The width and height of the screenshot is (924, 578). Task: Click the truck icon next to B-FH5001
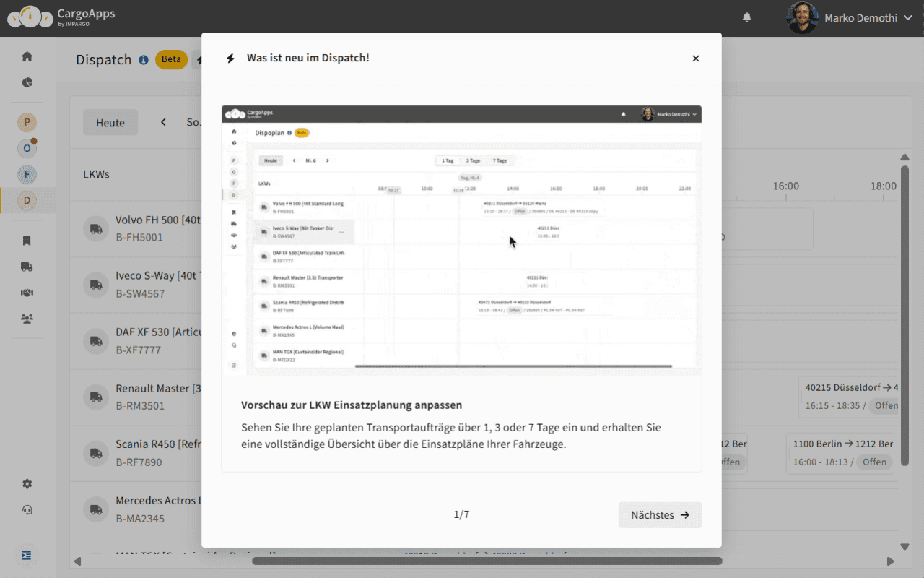tap(95, 228)
